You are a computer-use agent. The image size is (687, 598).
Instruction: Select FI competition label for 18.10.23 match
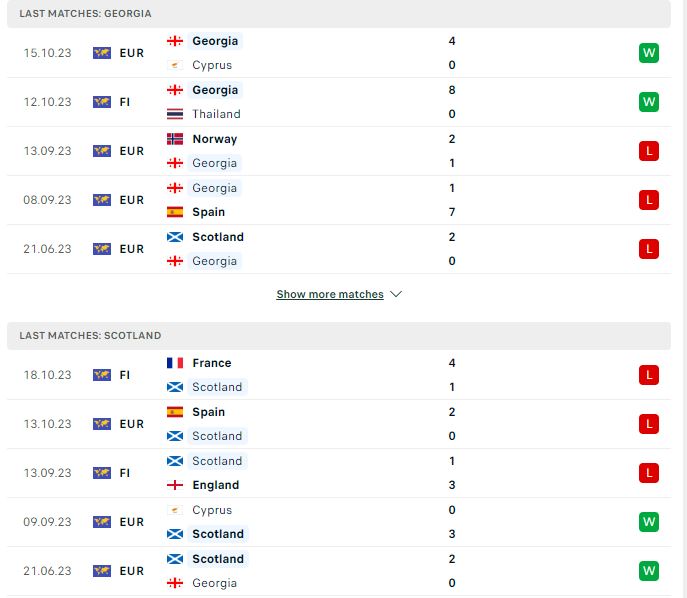pos(125,375)
